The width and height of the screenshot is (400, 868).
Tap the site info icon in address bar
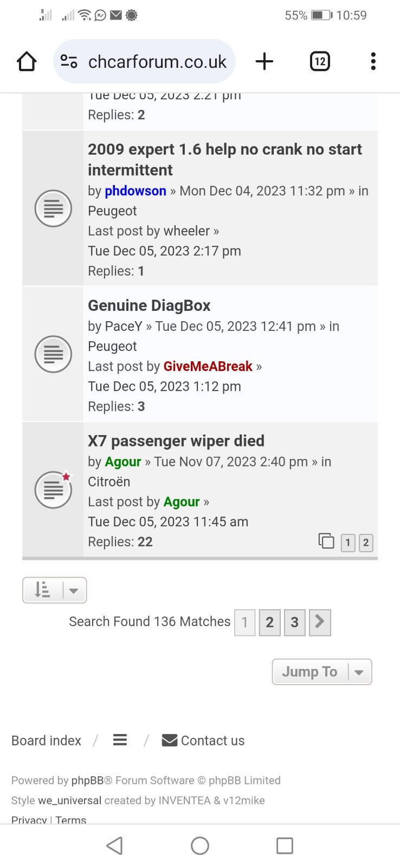tap(69, 61)
